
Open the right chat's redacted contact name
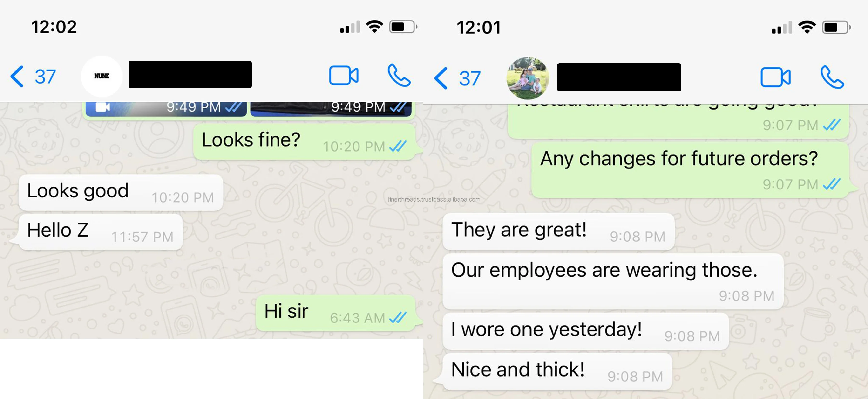tap(619, 77)
